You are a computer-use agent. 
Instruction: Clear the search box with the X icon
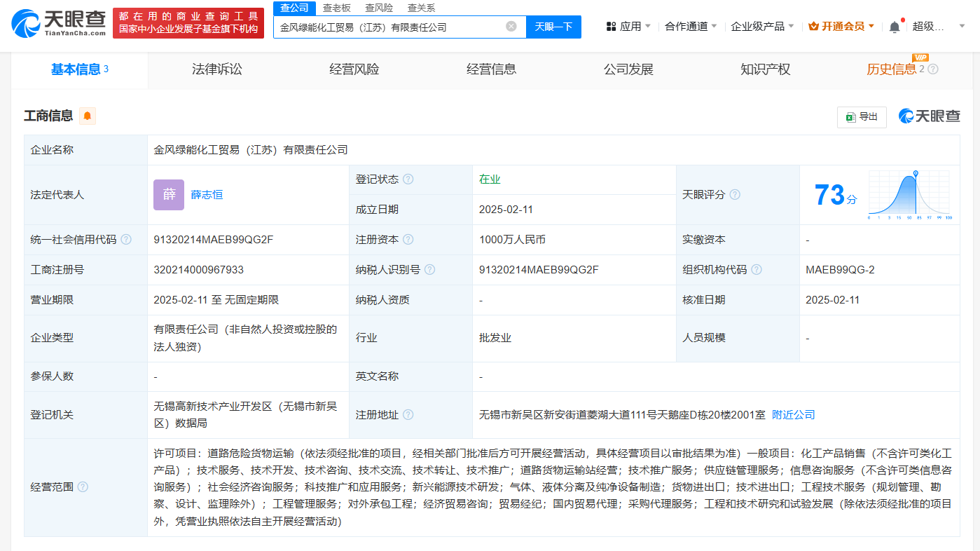pos(511,26)
